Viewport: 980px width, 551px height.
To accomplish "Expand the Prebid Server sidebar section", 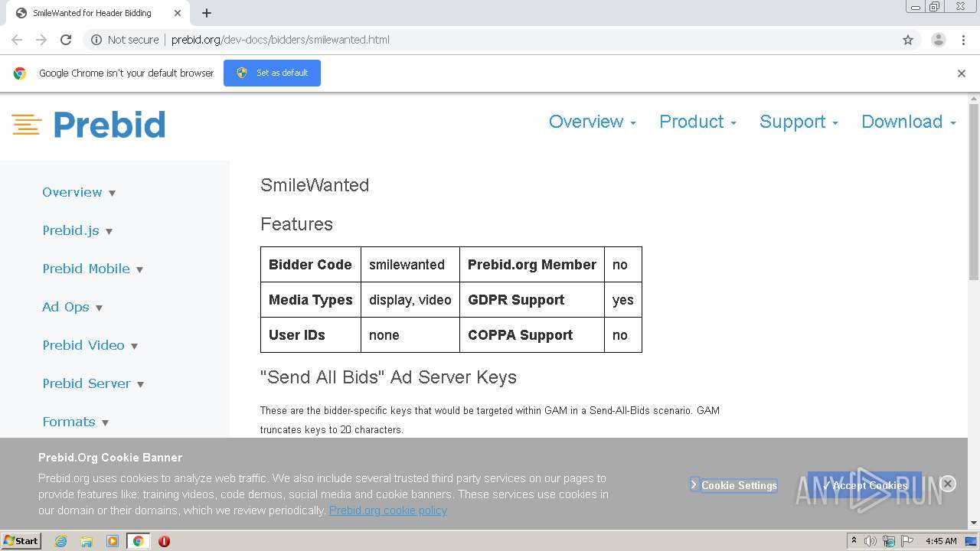I will [93, 383].
